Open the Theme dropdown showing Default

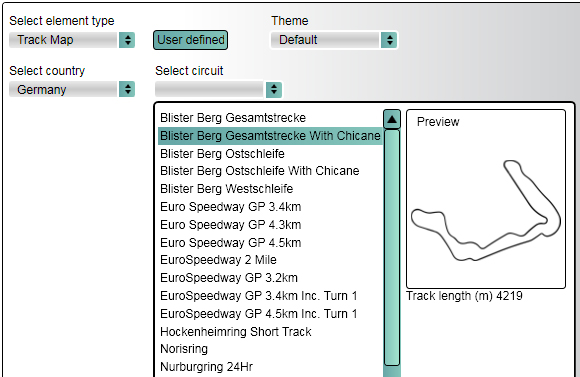[x=334, y=40]
